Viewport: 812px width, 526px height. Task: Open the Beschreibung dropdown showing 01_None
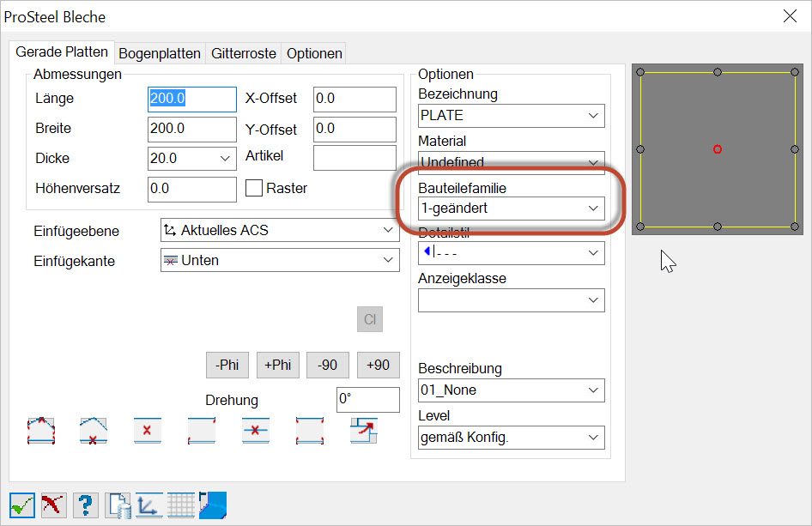point(511,390)
